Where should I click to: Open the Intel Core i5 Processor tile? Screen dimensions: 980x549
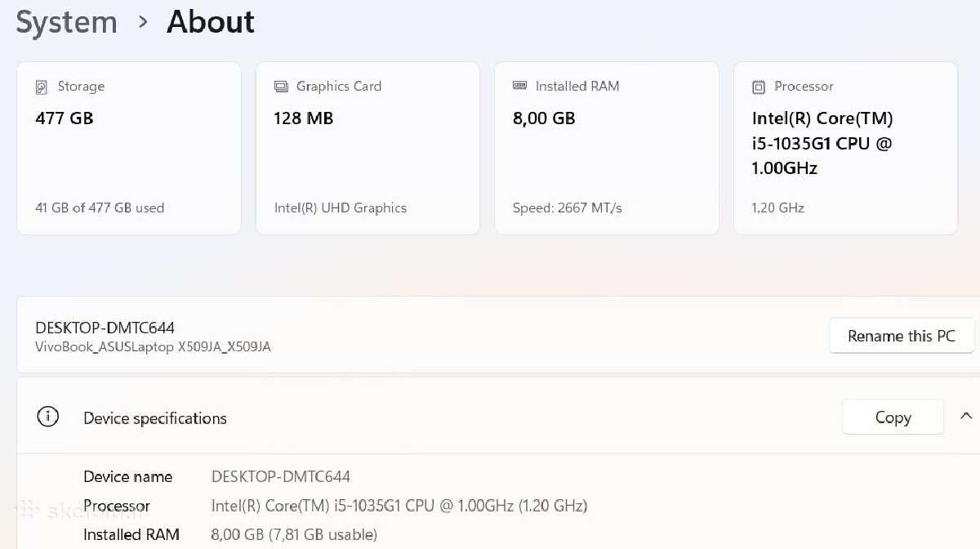coord(845,148)
